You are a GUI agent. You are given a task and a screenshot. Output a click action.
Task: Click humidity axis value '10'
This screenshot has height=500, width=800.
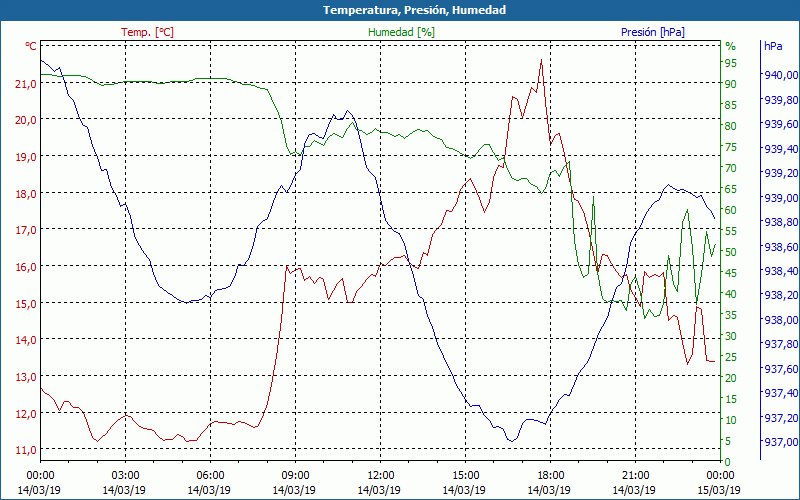pyautogui.click(x=731, y=420)
